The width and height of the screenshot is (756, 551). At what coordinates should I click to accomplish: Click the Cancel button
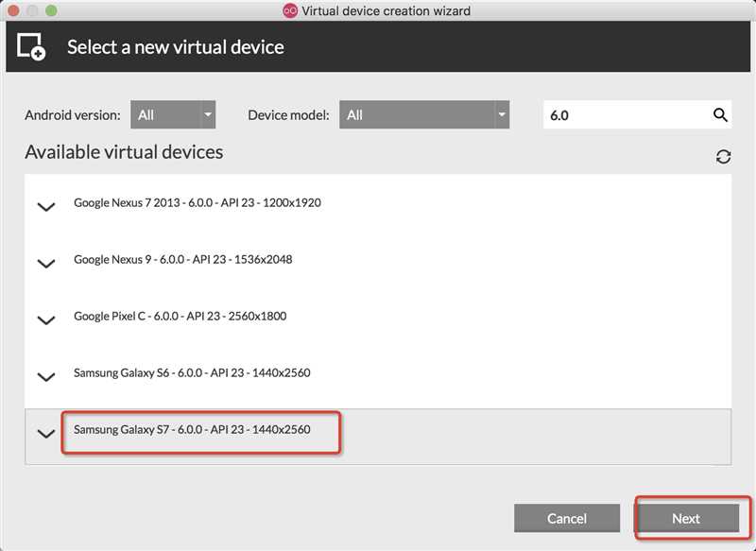click(567, 518)
